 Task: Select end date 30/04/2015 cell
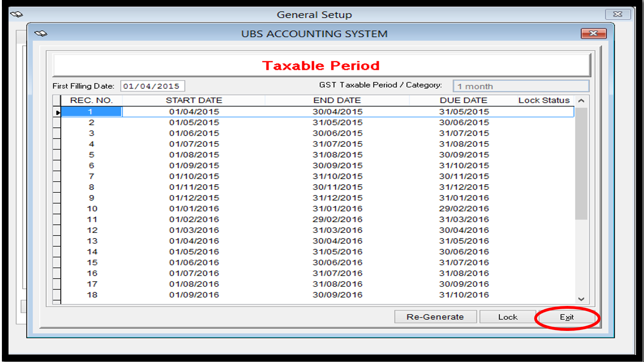(338, 112)
